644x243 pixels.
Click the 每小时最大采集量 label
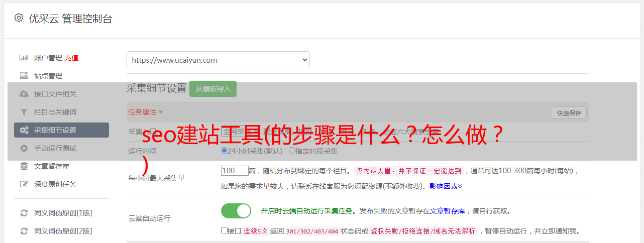pos(157,178)
